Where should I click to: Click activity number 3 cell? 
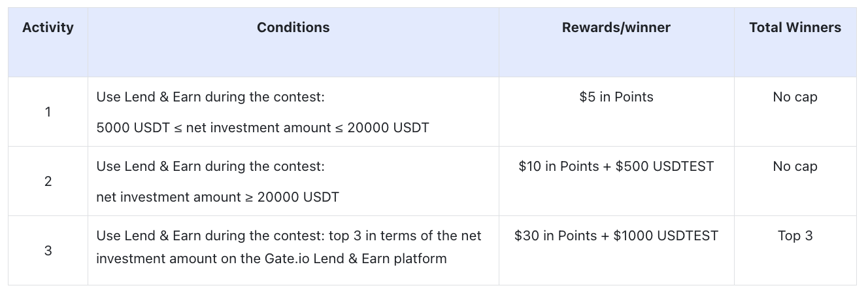tap(48, 251)
